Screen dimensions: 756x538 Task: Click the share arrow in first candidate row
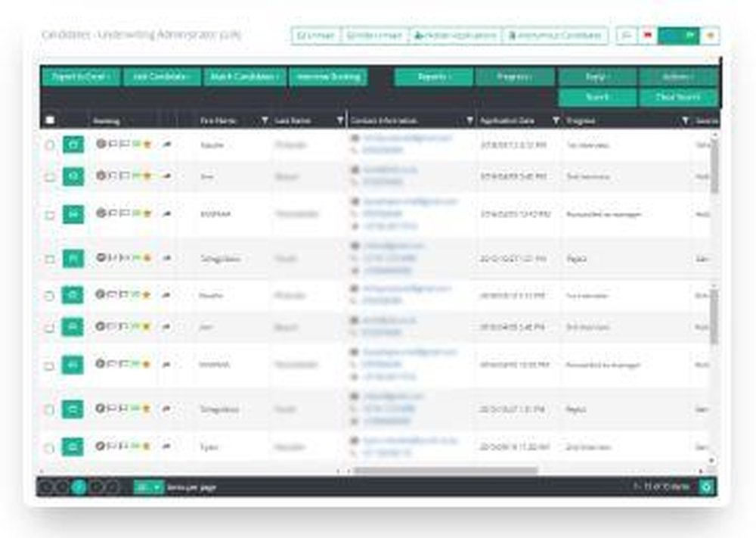tap(167, 144)
